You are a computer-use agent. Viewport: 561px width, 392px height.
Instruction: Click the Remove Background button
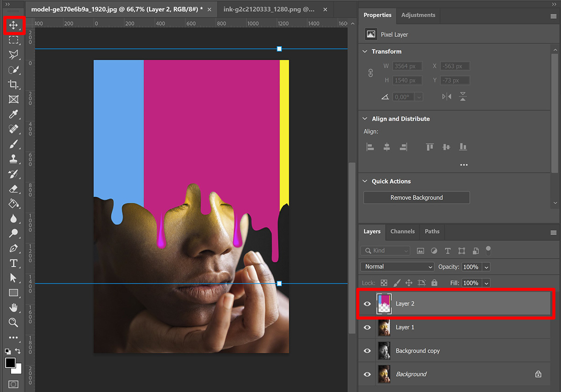pyautogui.click(x=416, y=197)
